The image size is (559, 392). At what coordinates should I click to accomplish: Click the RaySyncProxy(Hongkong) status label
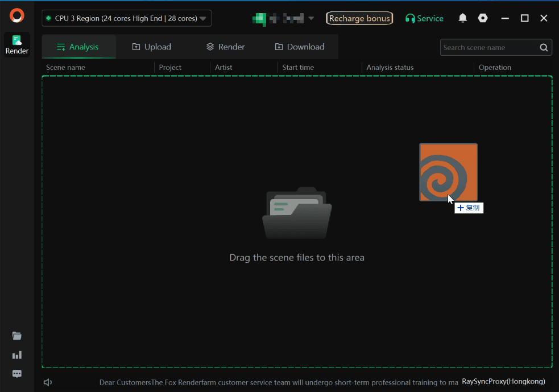click(503, 381)
